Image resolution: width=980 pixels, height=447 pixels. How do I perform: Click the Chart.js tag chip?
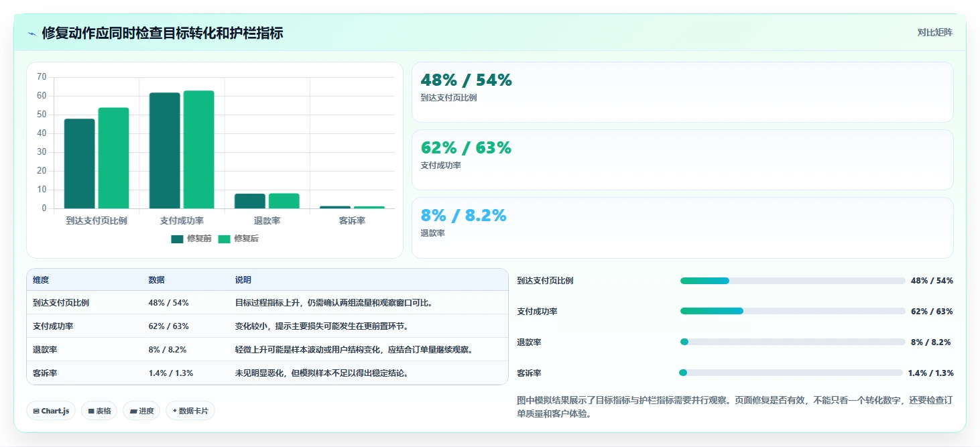point(51,411)
